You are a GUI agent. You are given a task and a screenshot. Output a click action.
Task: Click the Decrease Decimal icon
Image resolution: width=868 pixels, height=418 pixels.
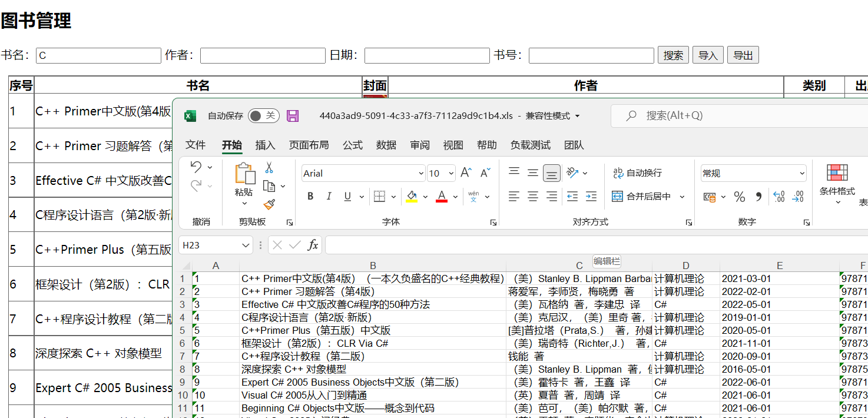point(798,197)
